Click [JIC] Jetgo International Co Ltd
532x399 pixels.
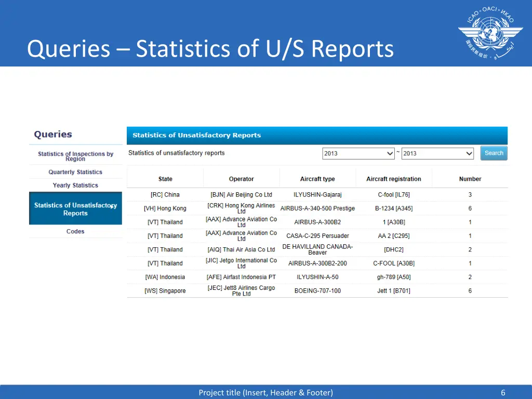tap(241, 263)
